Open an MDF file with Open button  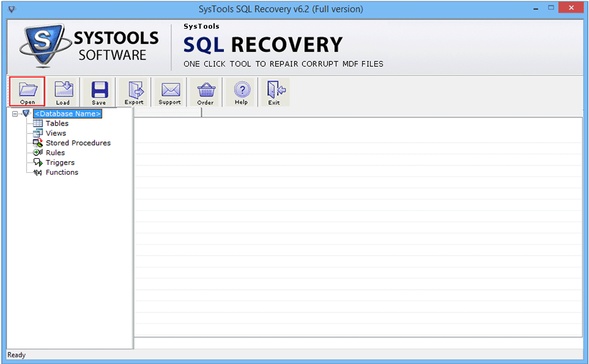(28, 91)
